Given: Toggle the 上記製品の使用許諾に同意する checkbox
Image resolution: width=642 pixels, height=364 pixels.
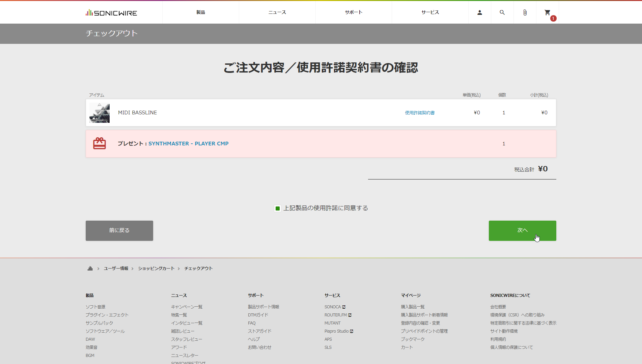Looking at the screenshot, I should [x=278, y=208].
